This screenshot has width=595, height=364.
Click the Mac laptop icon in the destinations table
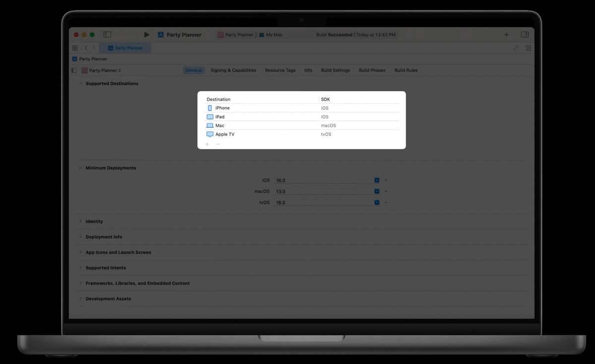(210, 126)
